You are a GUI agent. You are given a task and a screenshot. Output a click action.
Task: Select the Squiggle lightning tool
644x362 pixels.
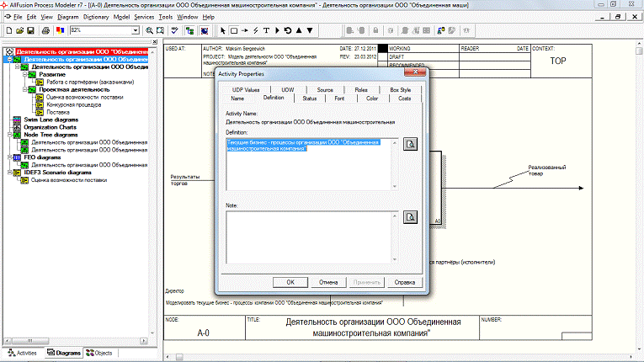(x=255, y=30)
